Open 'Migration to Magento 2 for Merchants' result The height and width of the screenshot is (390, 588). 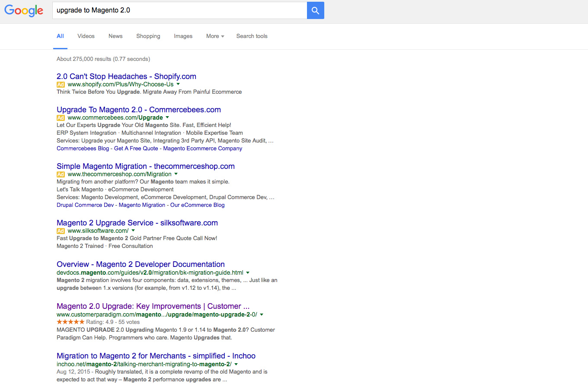(x=156, y=356)
